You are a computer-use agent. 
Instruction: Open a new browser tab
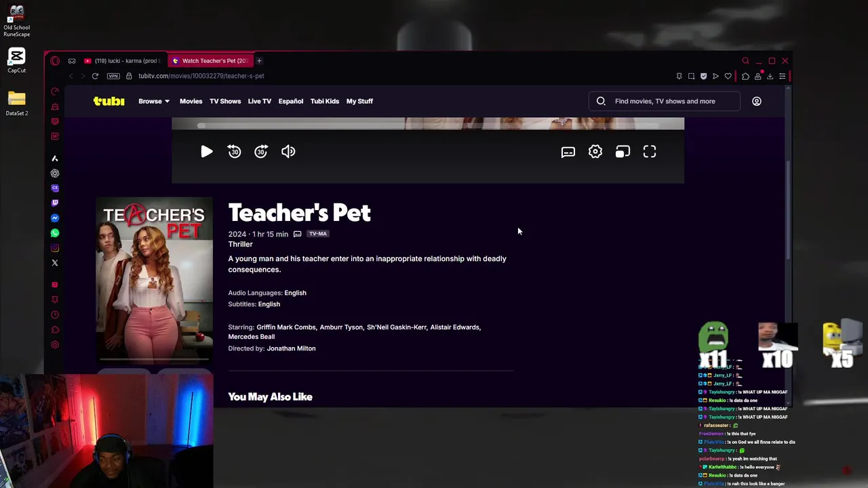click(x=259, y=61)
